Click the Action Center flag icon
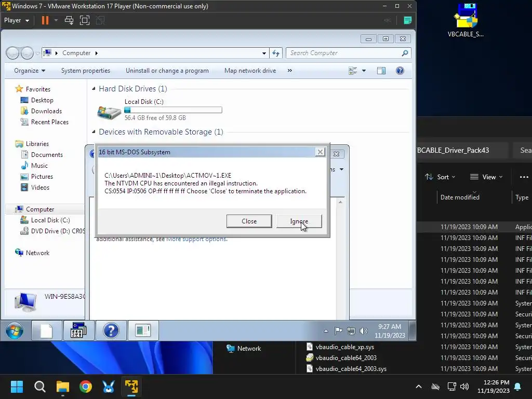 pyautogui.click(x=338, y=331)
